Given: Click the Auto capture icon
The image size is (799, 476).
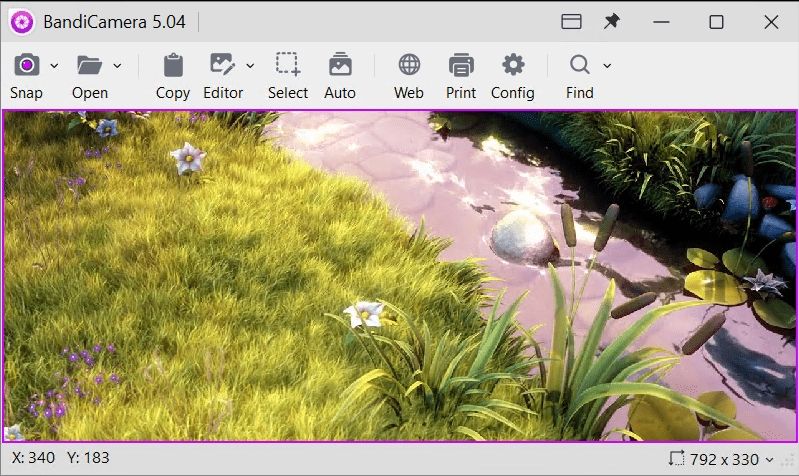Looking at the screenshot, I should pyautogui.click(x=340, y=66).
